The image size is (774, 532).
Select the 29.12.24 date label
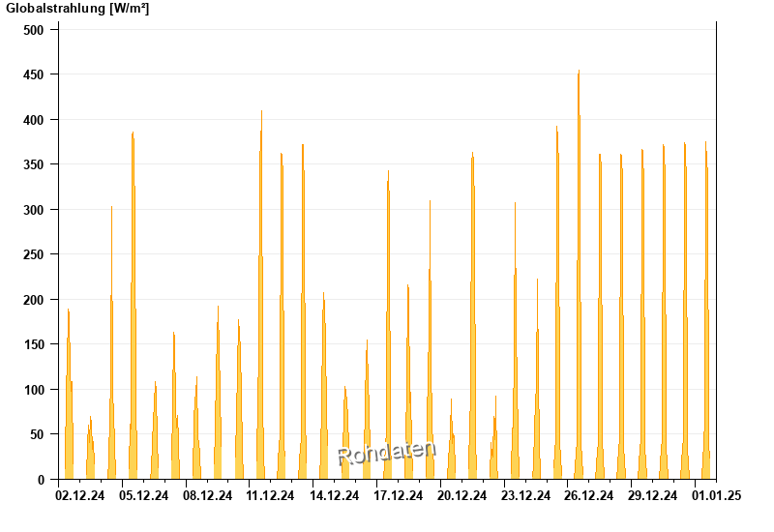click(652, 495)
